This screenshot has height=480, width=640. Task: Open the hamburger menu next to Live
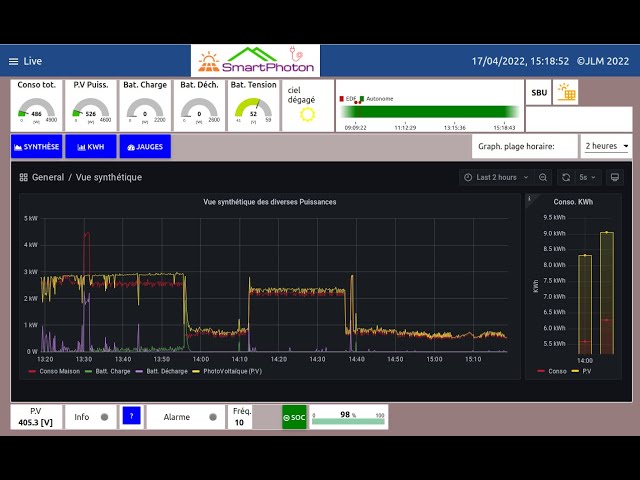coord(14,61)
